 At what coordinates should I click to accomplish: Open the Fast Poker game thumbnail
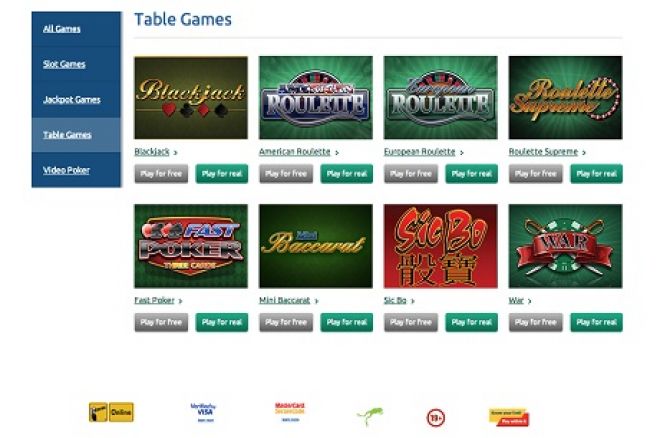[x=191, y=246]
